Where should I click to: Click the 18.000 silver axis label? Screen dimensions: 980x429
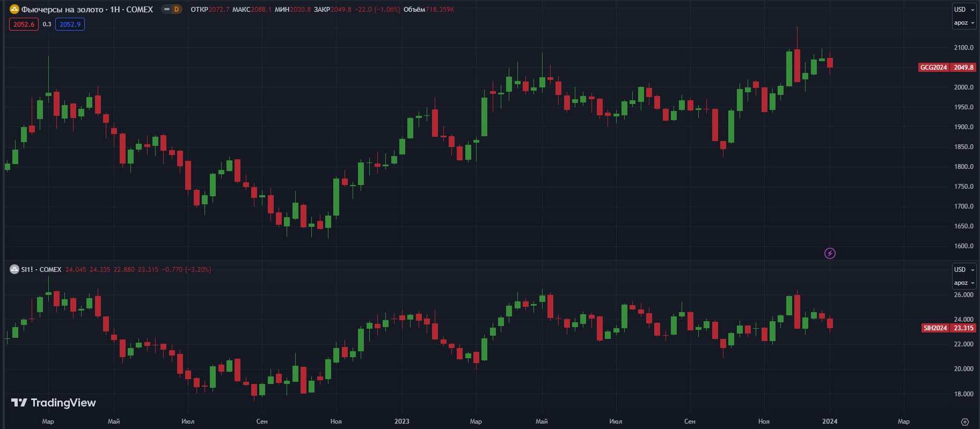pyautogui.click(x=963, y=394)
